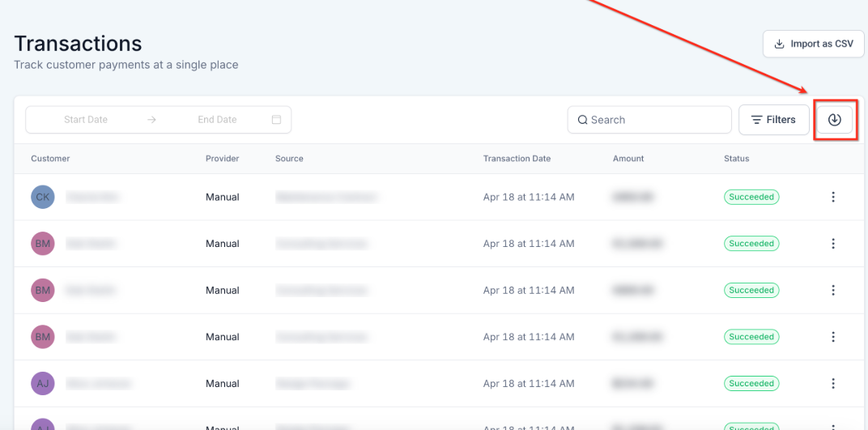Click the Import as CSV button
The image size is (868, 430).
pos(813,44)
